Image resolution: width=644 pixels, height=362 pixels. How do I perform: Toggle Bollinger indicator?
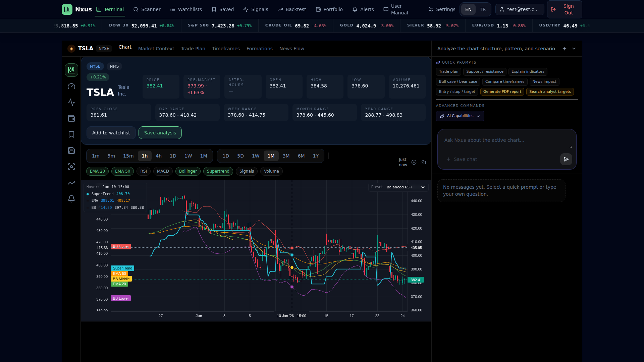188,171
